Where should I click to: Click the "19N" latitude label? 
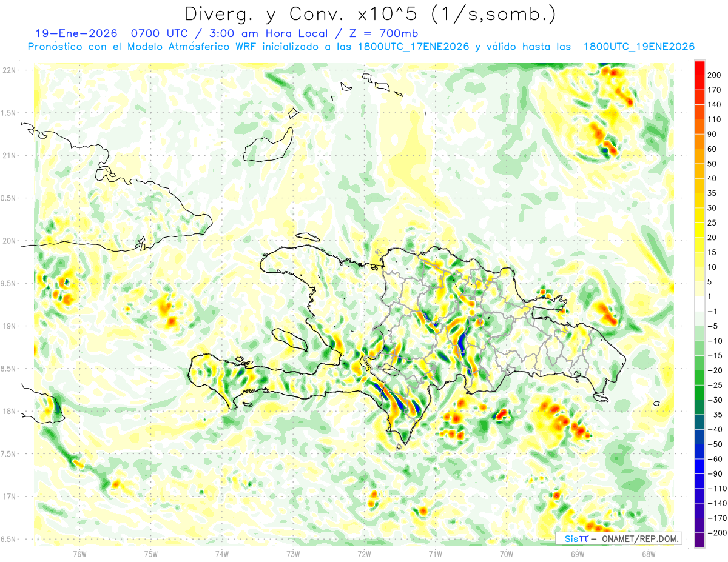point(8,326)
